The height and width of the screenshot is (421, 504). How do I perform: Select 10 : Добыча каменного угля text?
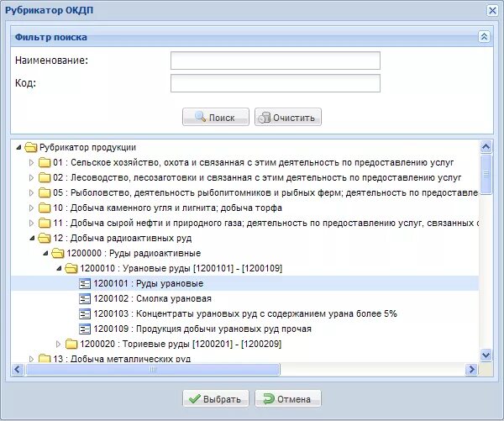point(167,208)
